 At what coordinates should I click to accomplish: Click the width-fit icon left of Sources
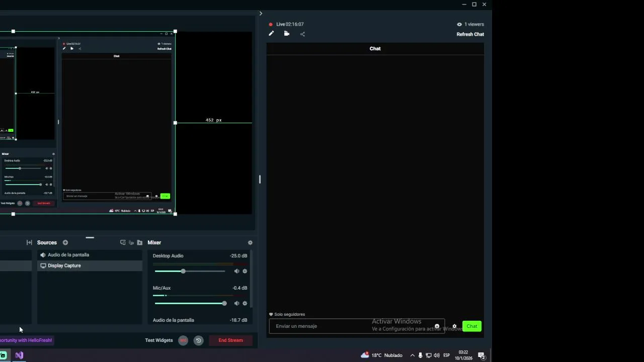point(29,242)
